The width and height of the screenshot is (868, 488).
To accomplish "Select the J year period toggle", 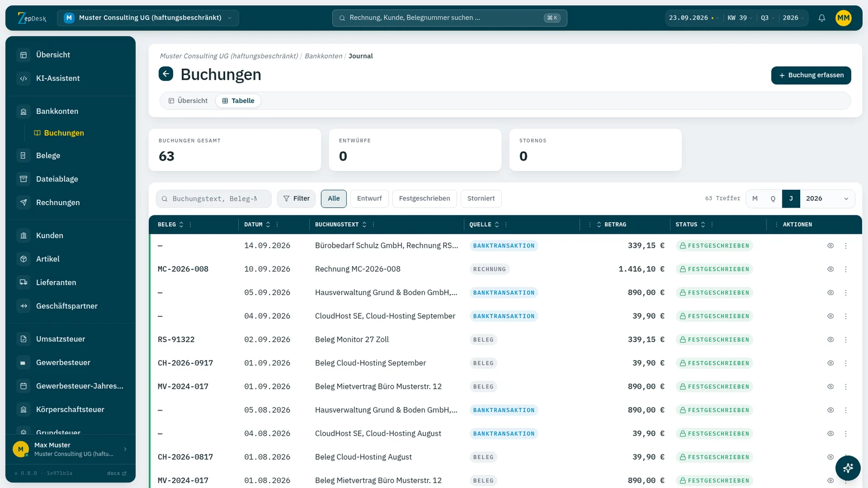I will (x=791, y=198).
